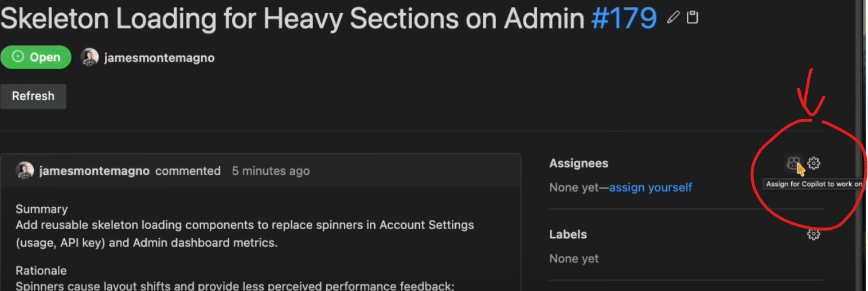Screen dimensions: 868x291
Task: Click the '5 minutes ago' comment timestamp
Action: [271, 171]
